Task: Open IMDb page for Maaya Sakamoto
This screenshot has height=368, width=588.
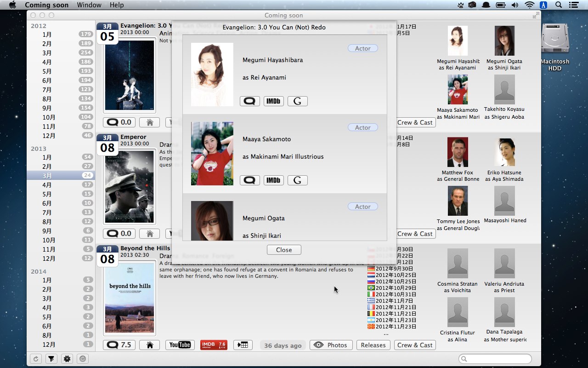Action: click(274, 180)
